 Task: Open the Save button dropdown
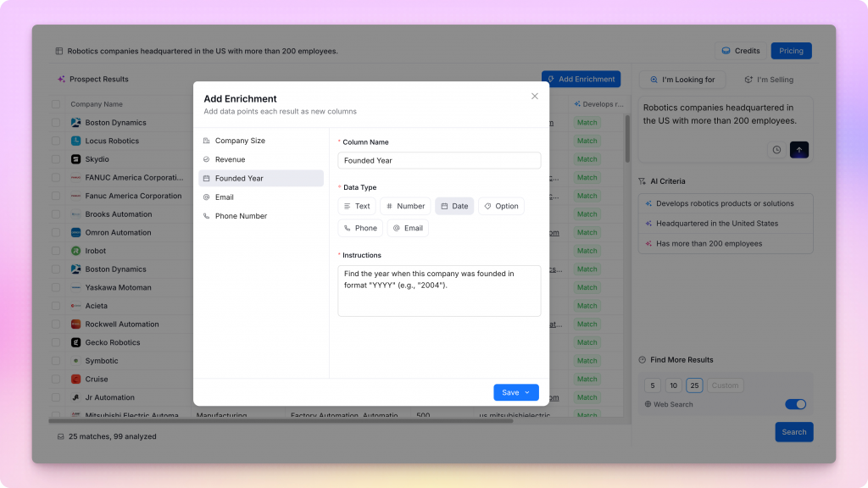[x=527, y=392]
